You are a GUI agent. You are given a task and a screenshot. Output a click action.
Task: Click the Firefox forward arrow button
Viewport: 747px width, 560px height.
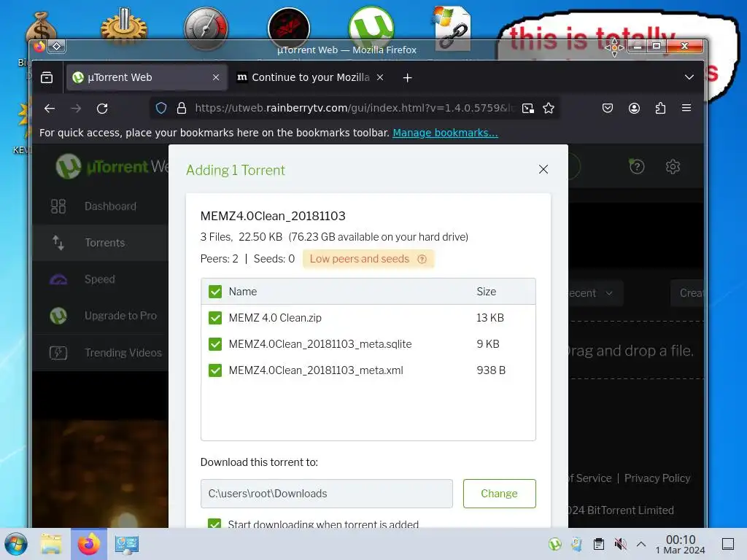tap(76, 109)
